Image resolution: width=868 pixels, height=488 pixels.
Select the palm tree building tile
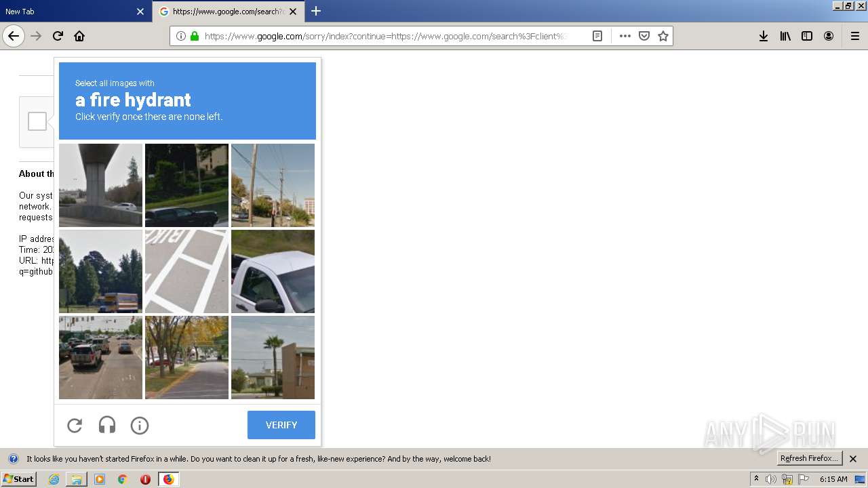(273, 357)
